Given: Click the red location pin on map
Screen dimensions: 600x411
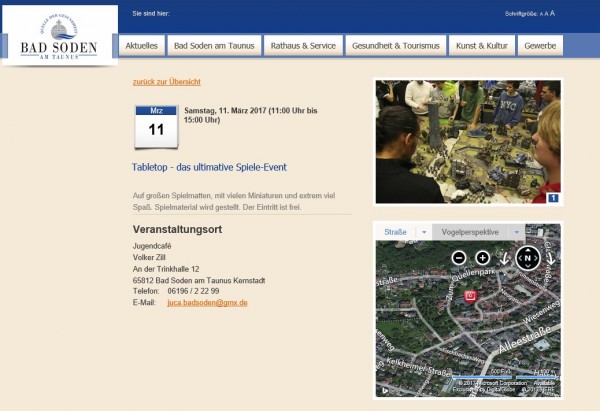Looking at the screenshot, I should pos(470,297).
